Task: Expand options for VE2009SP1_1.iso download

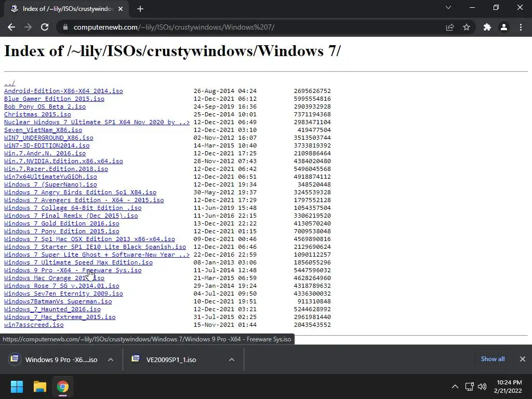Action: [x=232, y=360]
